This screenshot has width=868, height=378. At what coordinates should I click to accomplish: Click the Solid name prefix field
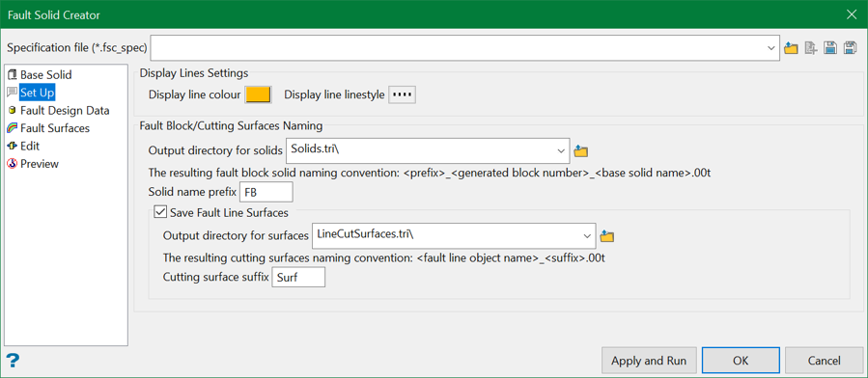click(266, 192)
